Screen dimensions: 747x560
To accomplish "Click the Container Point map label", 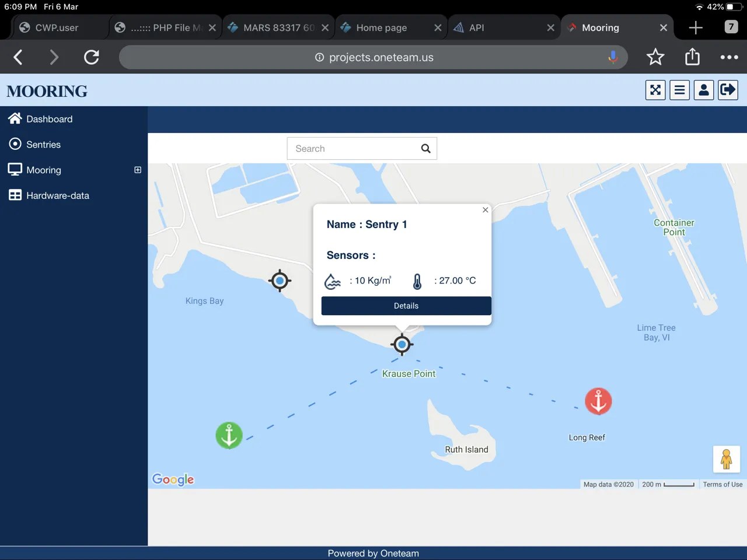I will click(674, 228).
